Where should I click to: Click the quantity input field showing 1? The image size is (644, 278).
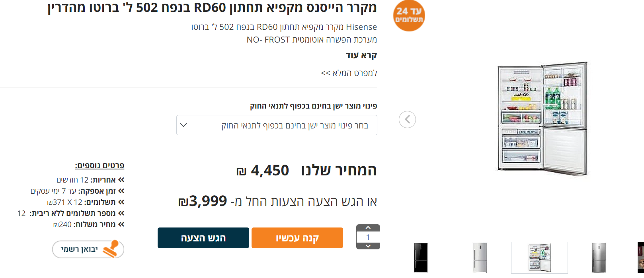click(x=368, y=238)
